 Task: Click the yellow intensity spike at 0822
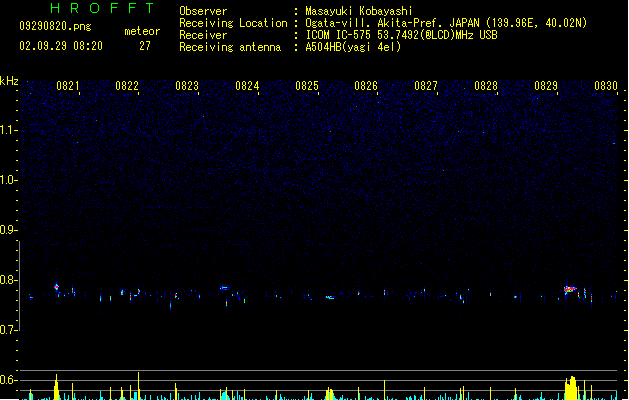coord(138,386)
